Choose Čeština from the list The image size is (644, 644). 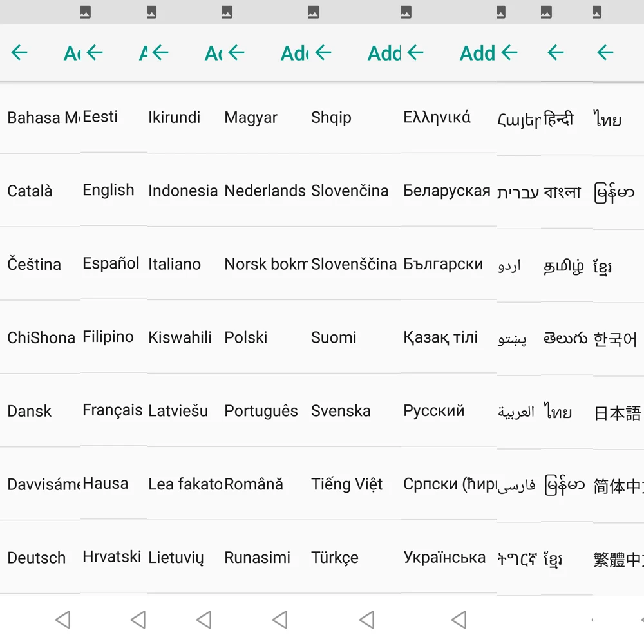pos(34,263)
